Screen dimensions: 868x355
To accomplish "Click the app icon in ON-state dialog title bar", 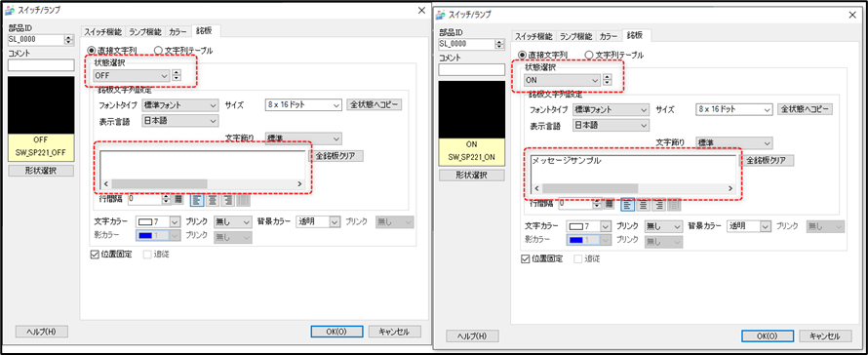I will coord(440,15).
